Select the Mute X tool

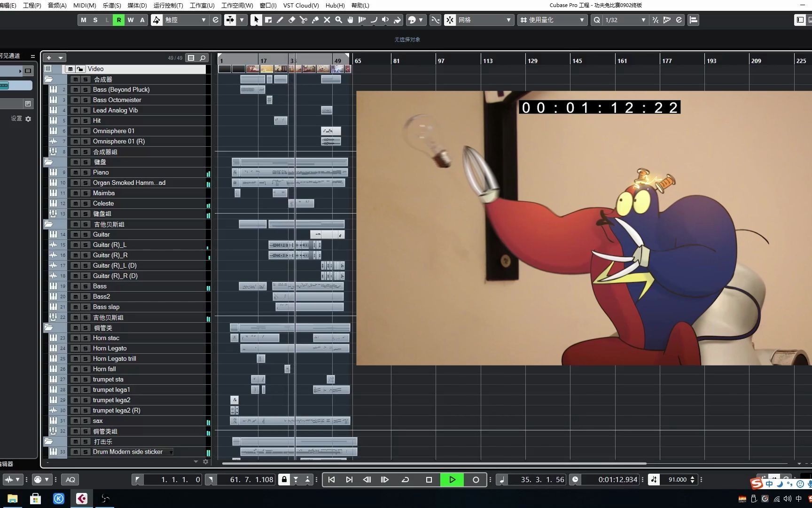tap(327, 20)
